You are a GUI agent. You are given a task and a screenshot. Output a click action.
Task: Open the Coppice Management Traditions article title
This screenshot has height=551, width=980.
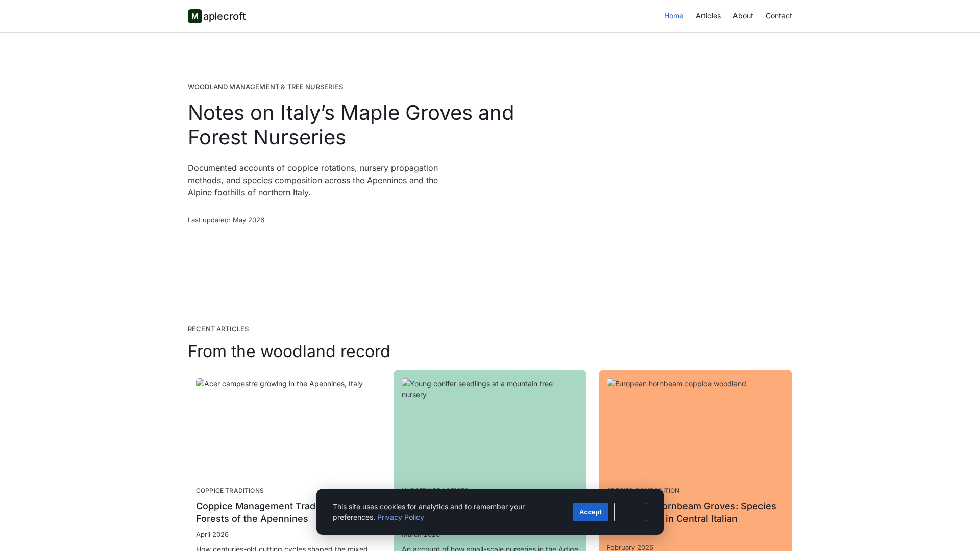tap(256, 512)
